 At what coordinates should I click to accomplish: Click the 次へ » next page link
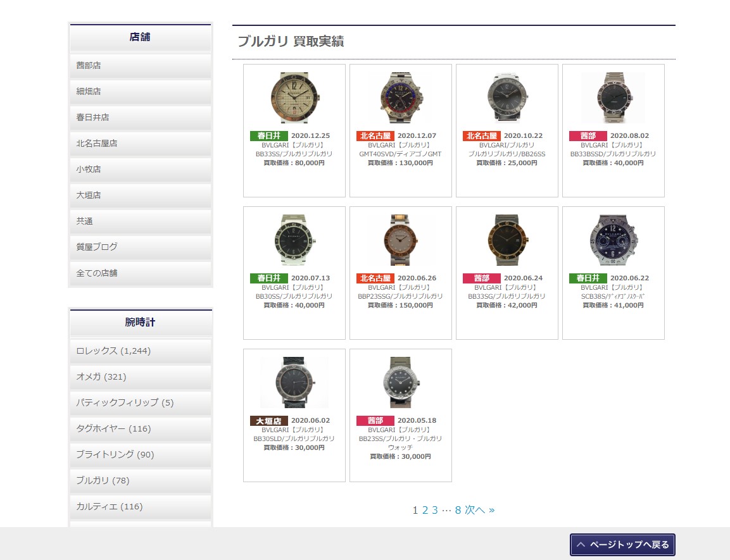click(x=479, y=510)
